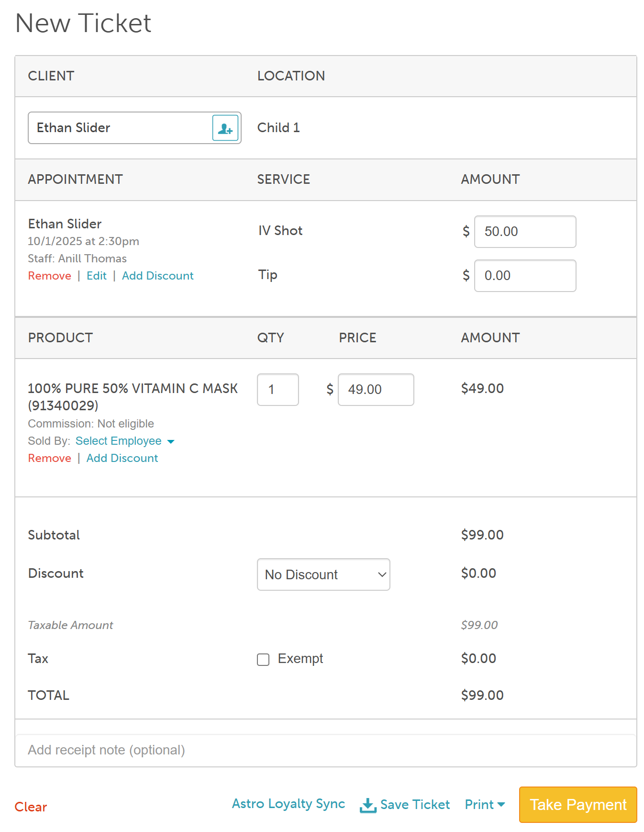644x832 pixels.
Task: Click the product quantity field
Action: pyautogui.click(x=278, y=390)
